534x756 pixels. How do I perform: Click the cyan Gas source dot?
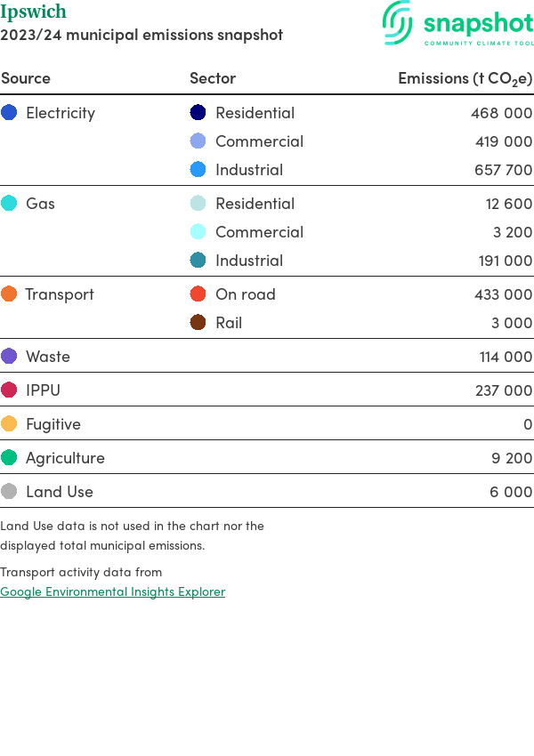[x=9, y=204]
